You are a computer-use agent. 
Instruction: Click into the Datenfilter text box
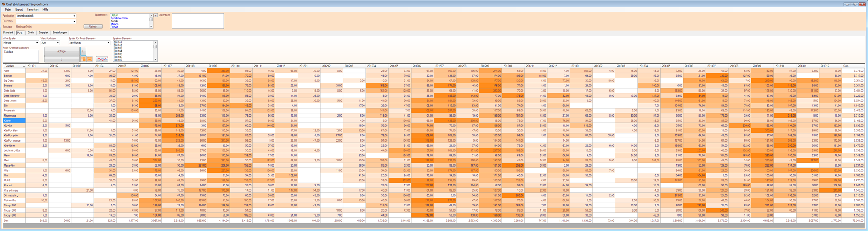click(198, 21)
